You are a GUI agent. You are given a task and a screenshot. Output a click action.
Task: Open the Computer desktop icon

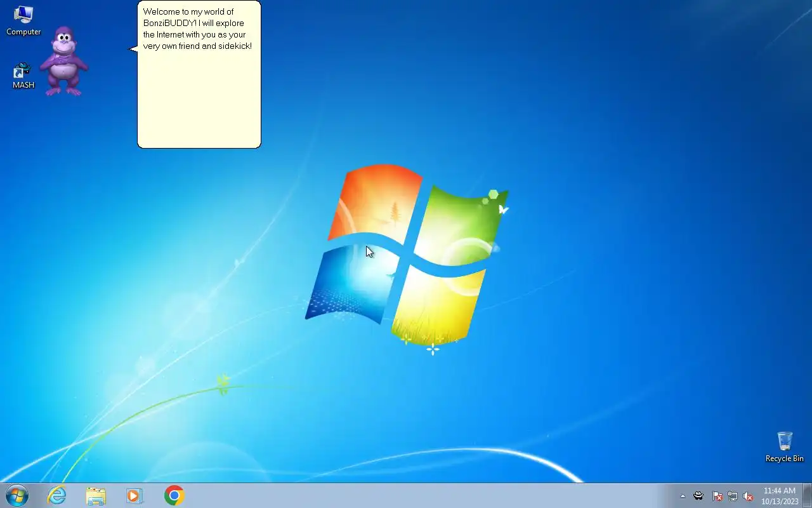[23, 20]
